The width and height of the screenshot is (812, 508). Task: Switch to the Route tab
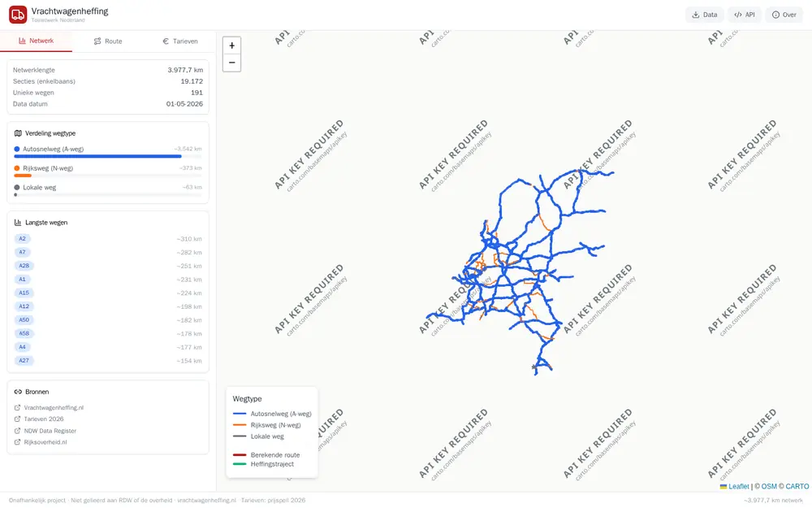tap(108, 41)
